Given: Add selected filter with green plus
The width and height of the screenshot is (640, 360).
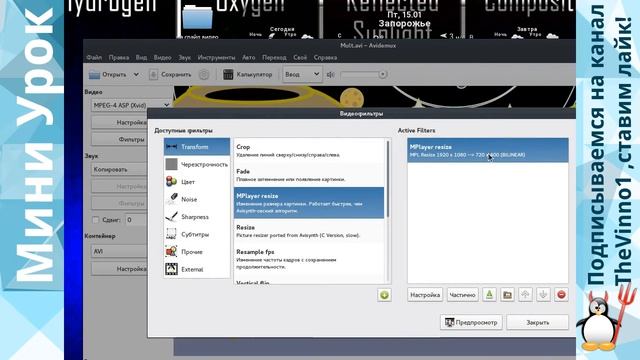Looking at the screenshot, I should [384, 295].
